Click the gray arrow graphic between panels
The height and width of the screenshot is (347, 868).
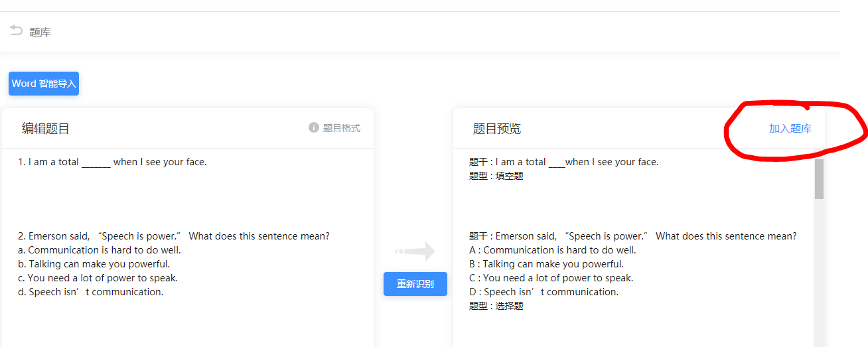click(415, 251)
